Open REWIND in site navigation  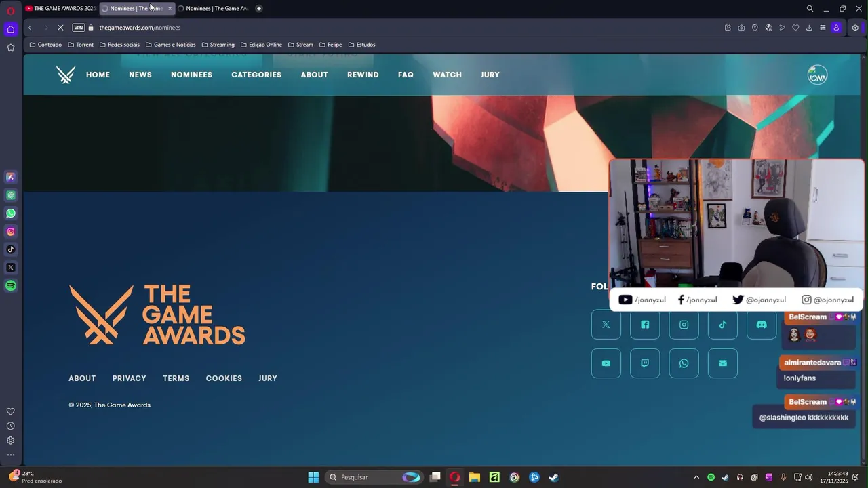(363, 75)
